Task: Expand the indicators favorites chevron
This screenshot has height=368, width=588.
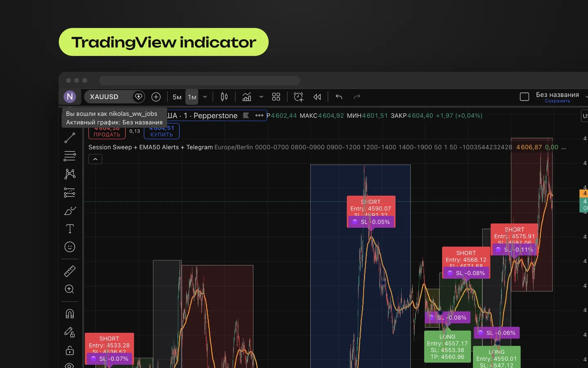Action: (x=261, y=97)
